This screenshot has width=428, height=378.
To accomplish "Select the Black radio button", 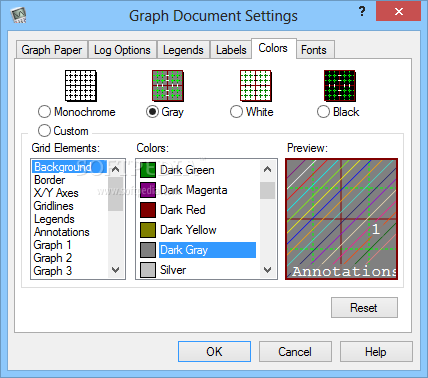I will 323,112.
